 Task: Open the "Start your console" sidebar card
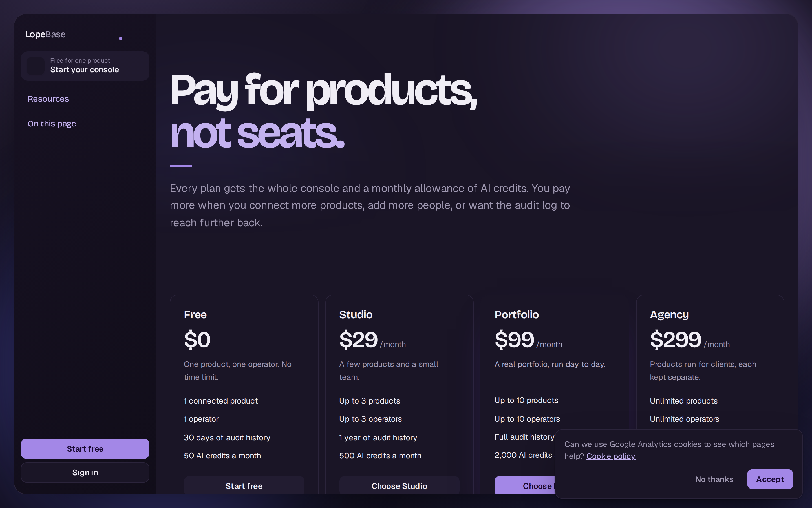click(85, 66)
